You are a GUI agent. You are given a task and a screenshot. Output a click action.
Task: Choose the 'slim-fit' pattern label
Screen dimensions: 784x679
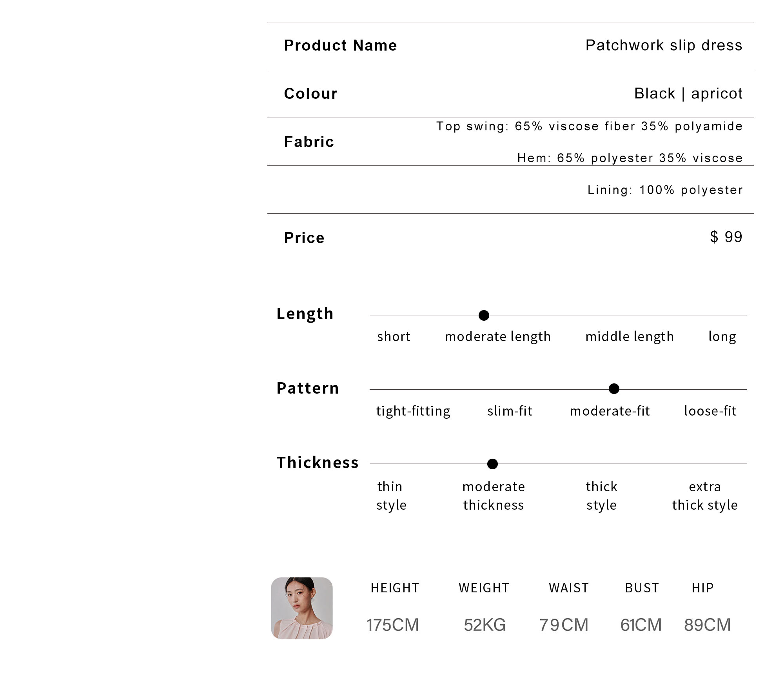pyautogui.click(x=510, y=411)
